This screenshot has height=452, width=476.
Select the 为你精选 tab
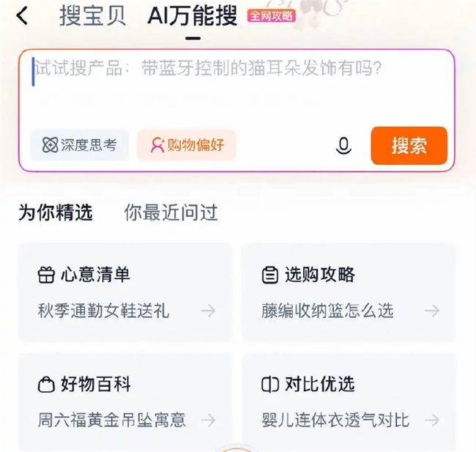pos(56,213)
